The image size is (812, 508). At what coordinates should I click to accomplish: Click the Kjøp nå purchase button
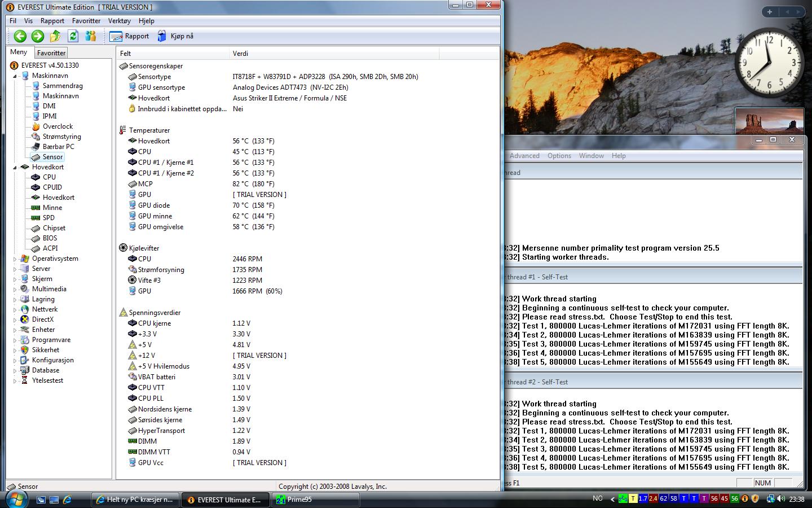(175, 36)
